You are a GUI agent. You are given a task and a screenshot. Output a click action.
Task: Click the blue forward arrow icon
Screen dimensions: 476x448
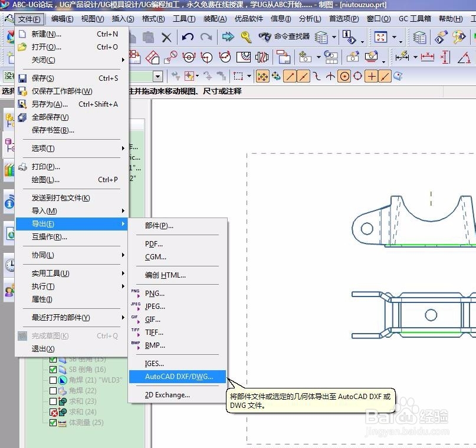click(x=228, y=37)
